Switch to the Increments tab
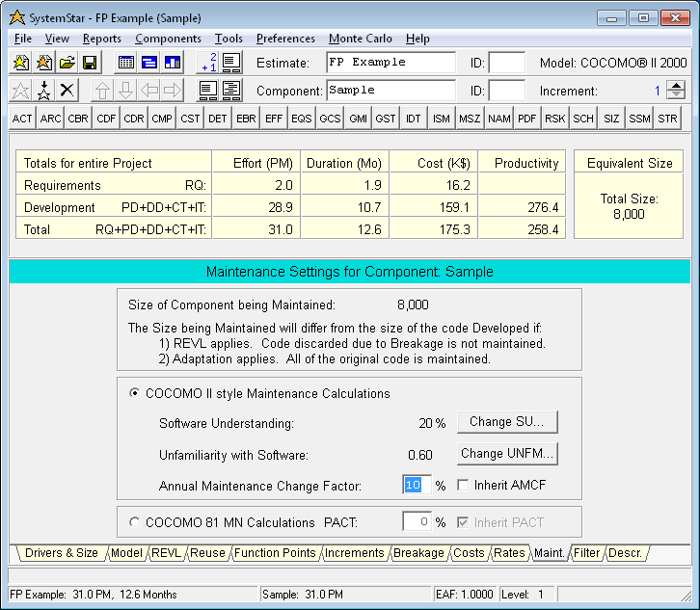 tap(355, 553)
